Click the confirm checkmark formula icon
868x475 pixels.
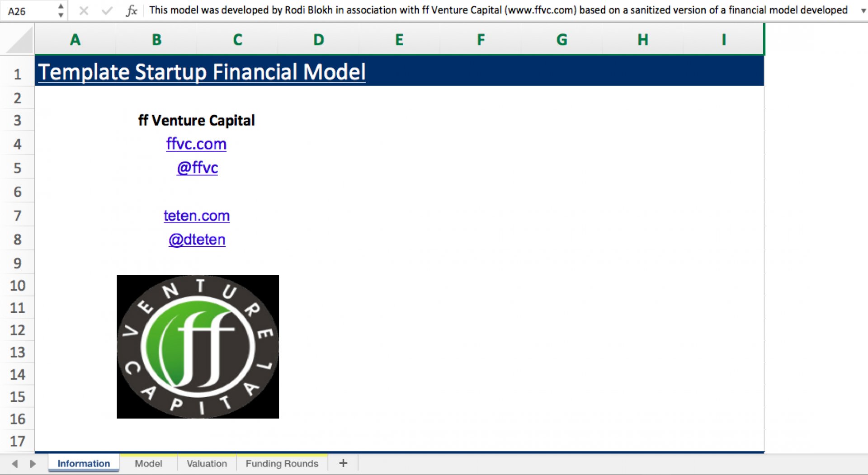click(x=107, y=10)
